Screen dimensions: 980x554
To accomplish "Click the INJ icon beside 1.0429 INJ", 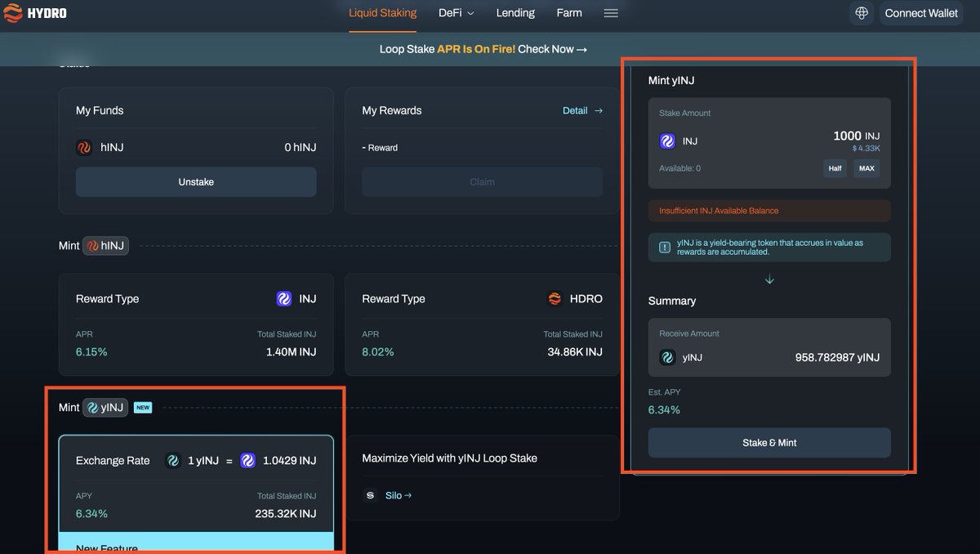I will point(247,461).
